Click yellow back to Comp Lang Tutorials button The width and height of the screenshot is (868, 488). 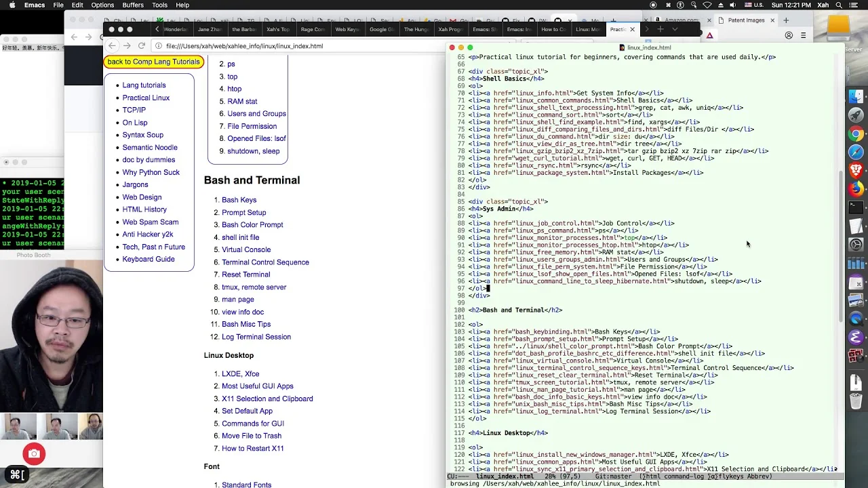tap(154, 62)
